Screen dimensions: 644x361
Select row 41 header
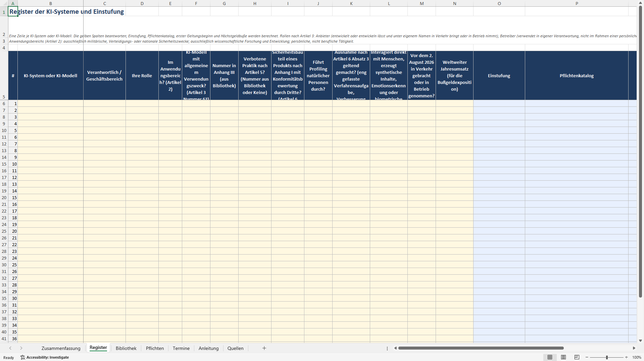(x=4, y=339)
